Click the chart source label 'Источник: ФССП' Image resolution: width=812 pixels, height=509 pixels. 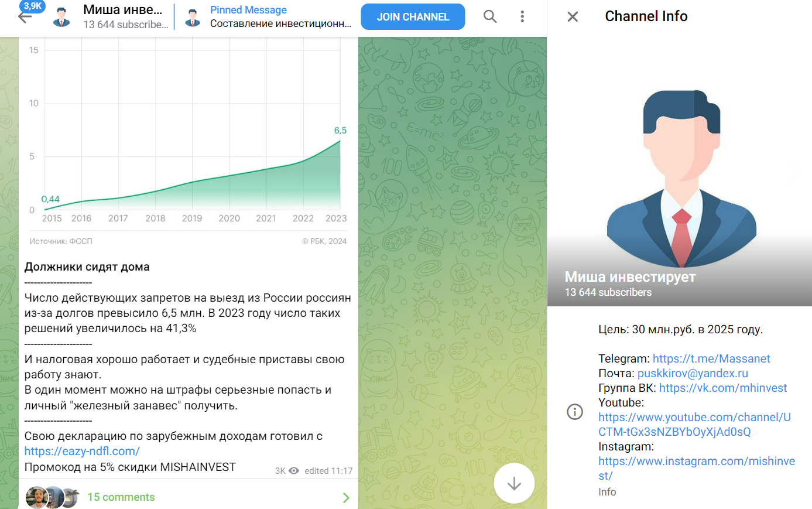coord(61,241)
